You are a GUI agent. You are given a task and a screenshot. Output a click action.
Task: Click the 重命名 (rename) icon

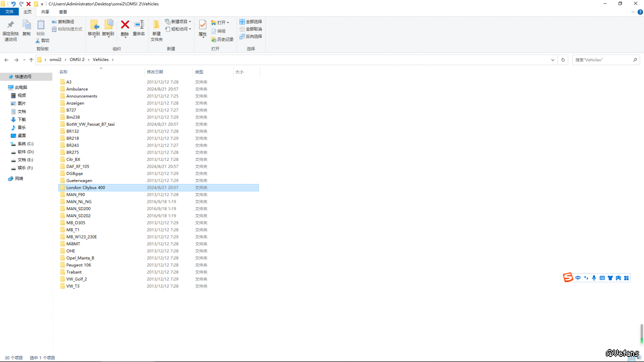(x=139, y=25)
